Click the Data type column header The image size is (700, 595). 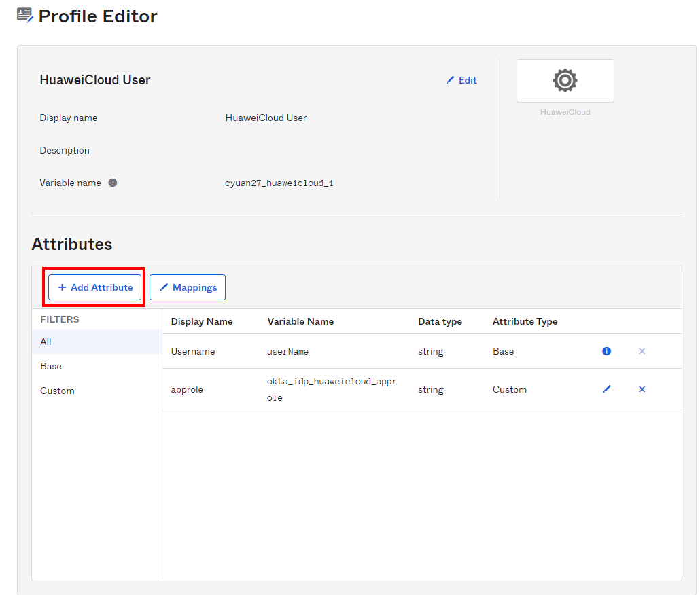[x=440, y=321]
